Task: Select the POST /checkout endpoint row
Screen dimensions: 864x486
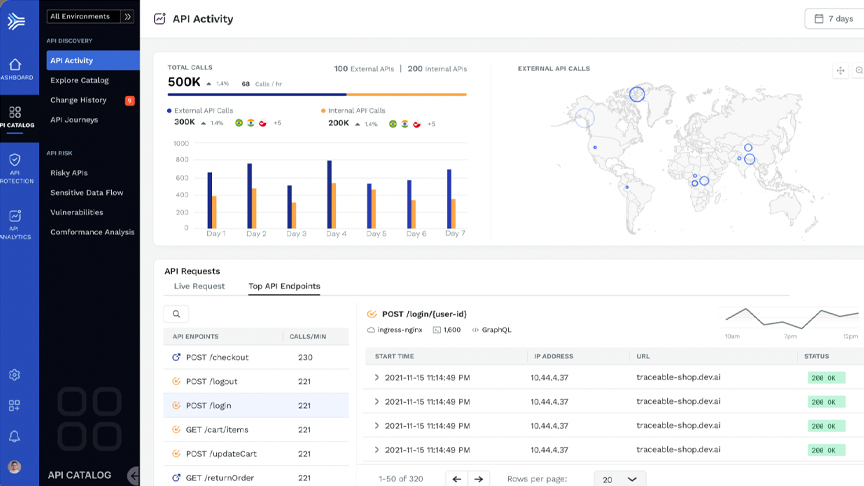Action: tap(256, 357)
